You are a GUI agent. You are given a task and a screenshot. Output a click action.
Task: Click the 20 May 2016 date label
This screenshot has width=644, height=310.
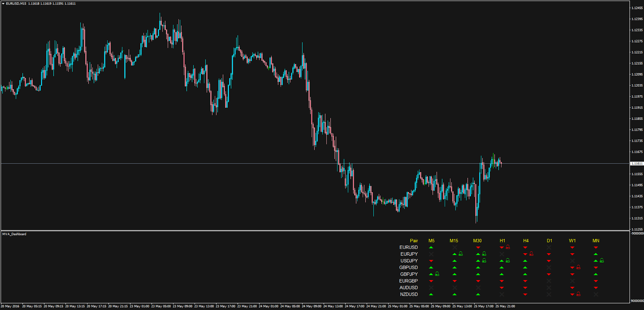10,306
